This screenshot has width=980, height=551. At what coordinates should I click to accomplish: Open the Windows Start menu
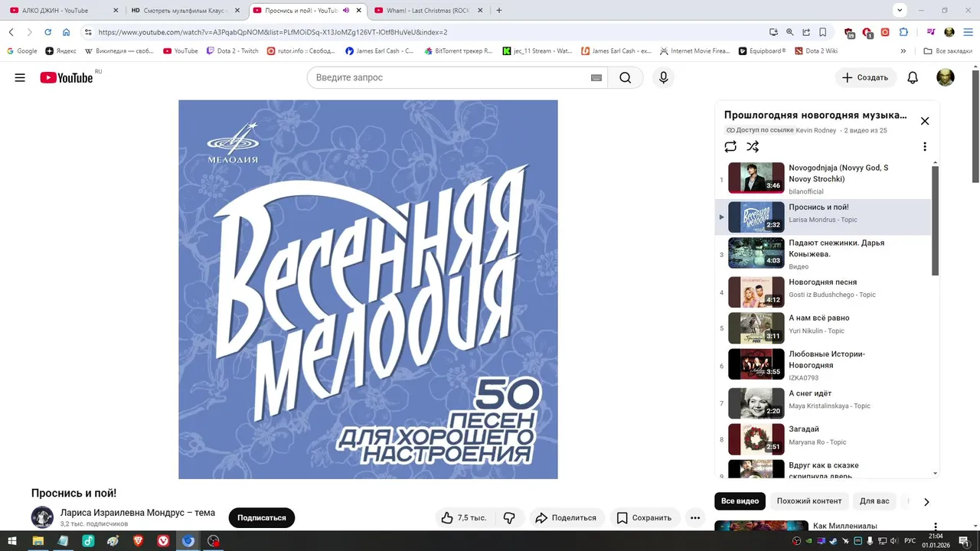click(x=12, y=541)
